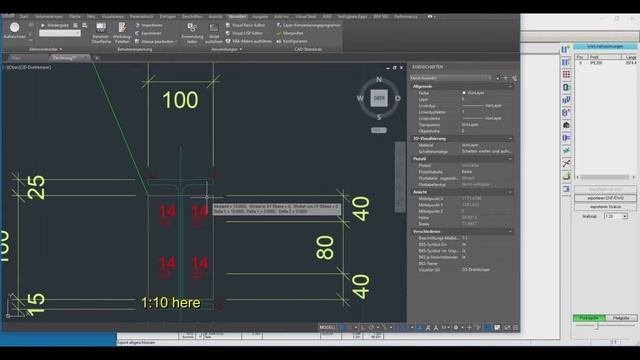Click VBA-Makro ausführen

click(248, 41)
